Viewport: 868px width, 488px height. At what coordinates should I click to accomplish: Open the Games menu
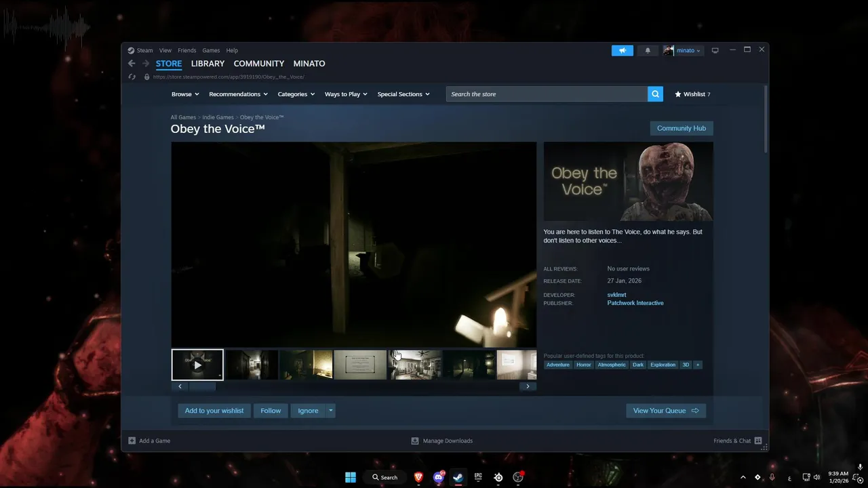pyautogui.click(x=211, y=50)
